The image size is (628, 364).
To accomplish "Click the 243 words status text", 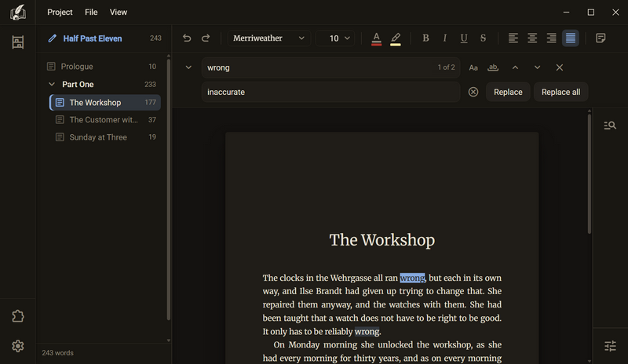I will point(57,353).
